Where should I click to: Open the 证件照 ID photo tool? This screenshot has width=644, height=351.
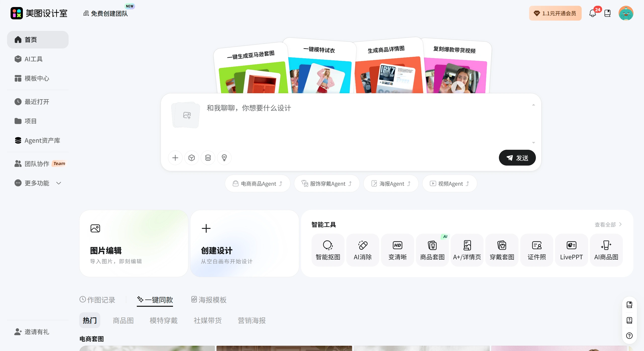click(x=536, y=250)
